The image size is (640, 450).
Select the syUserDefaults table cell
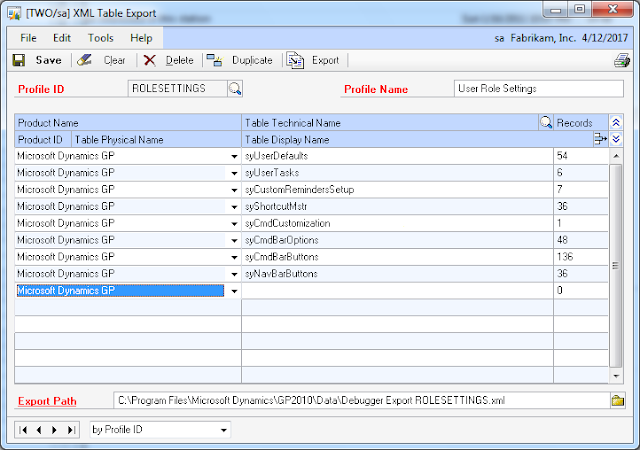tap(397, 156)
